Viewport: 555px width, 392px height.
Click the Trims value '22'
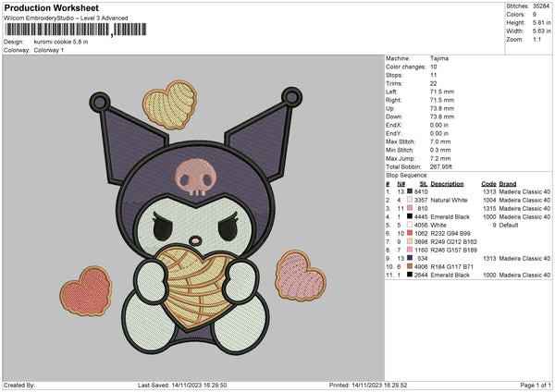click(x=434, y=83)
